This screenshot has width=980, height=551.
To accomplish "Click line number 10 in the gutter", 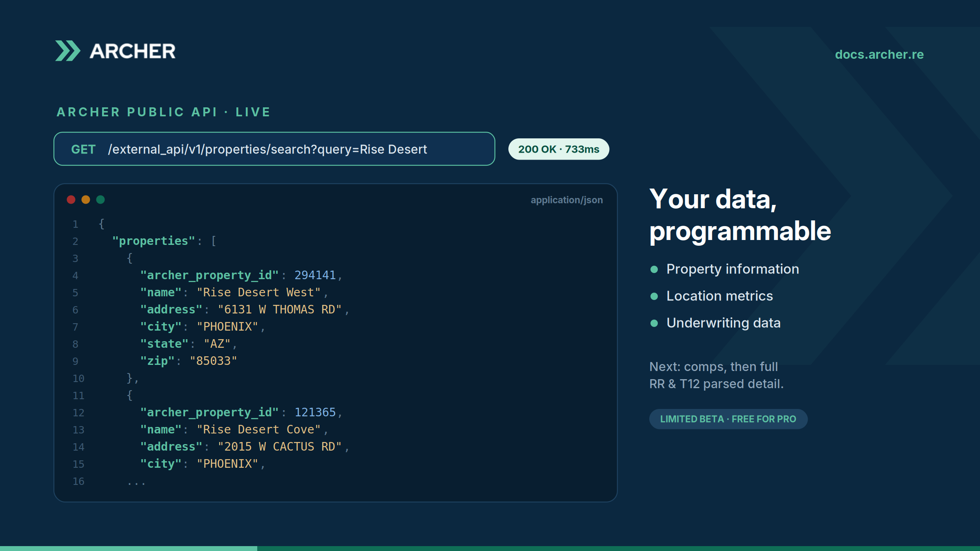I will (x=78, y=379).
